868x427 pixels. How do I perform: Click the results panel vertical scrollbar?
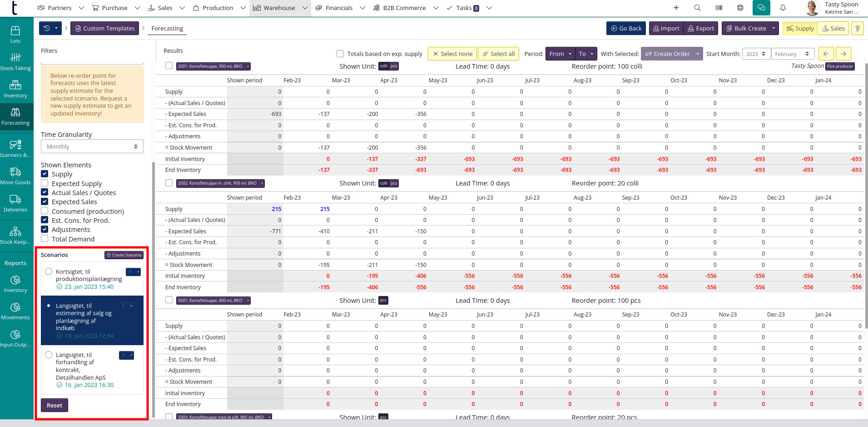866,196
